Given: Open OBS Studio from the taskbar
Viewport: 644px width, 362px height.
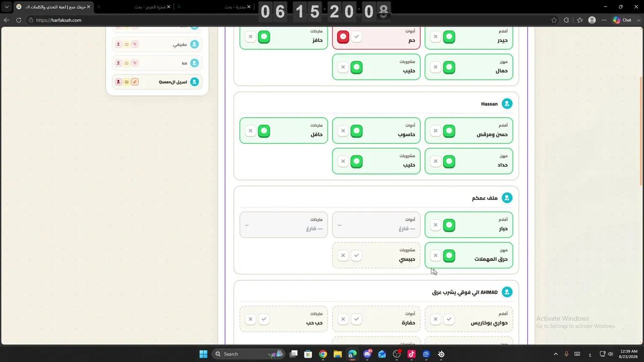Looking at the screenshot, I should (x=397, y=354).
